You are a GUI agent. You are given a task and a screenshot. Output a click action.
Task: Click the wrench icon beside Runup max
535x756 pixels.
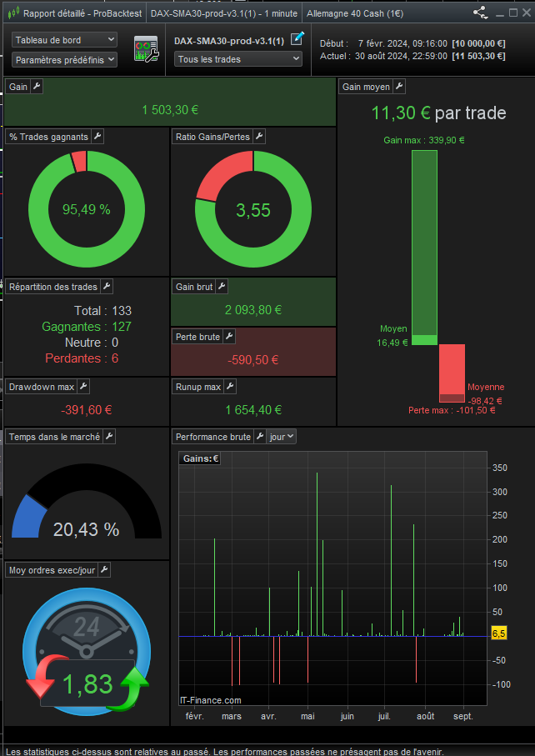pyautogui.click(x=230, y=386)
